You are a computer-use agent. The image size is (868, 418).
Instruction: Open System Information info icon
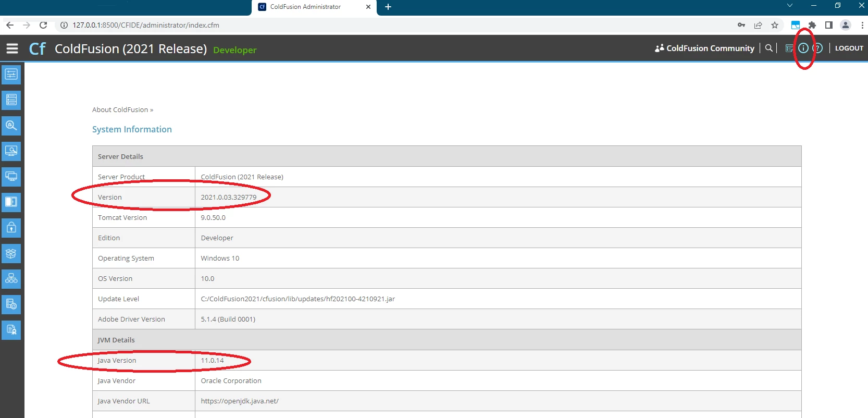pos(803,48)
